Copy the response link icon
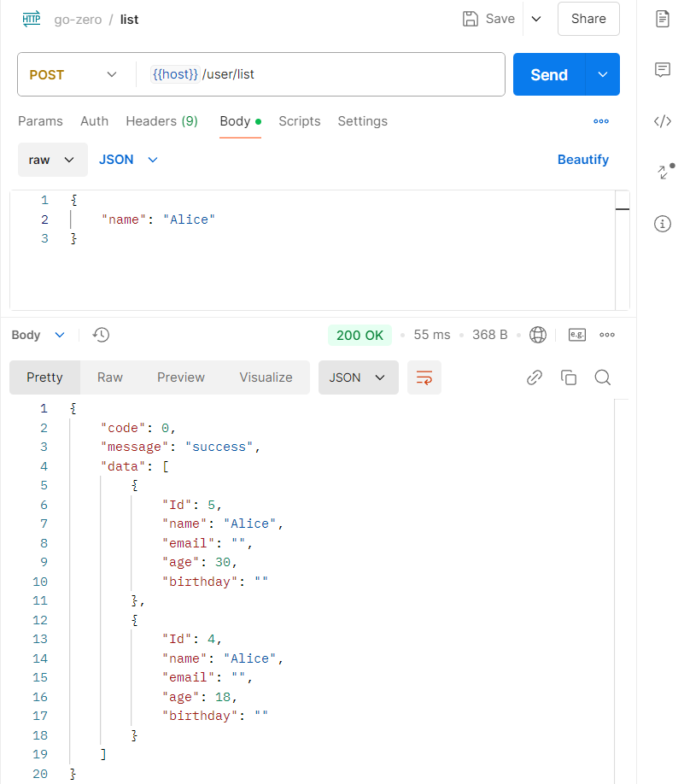 coord(535,377)
